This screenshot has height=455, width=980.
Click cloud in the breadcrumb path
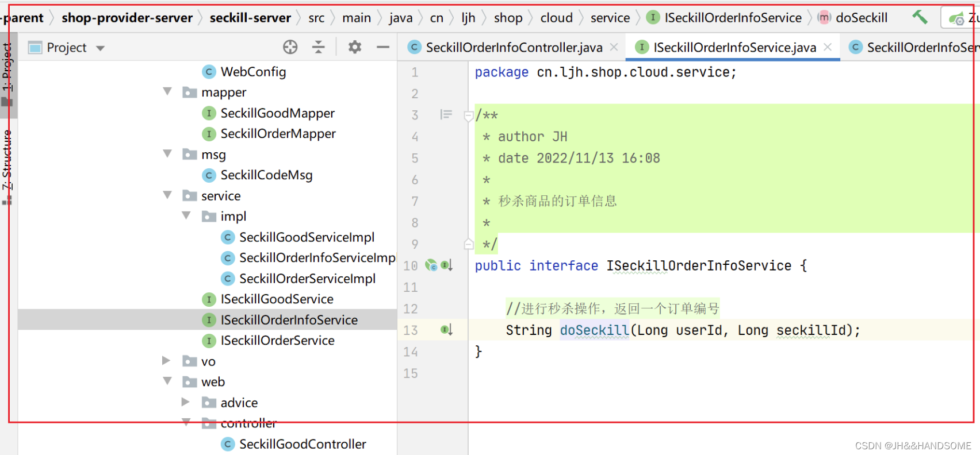tap(556, 18)
